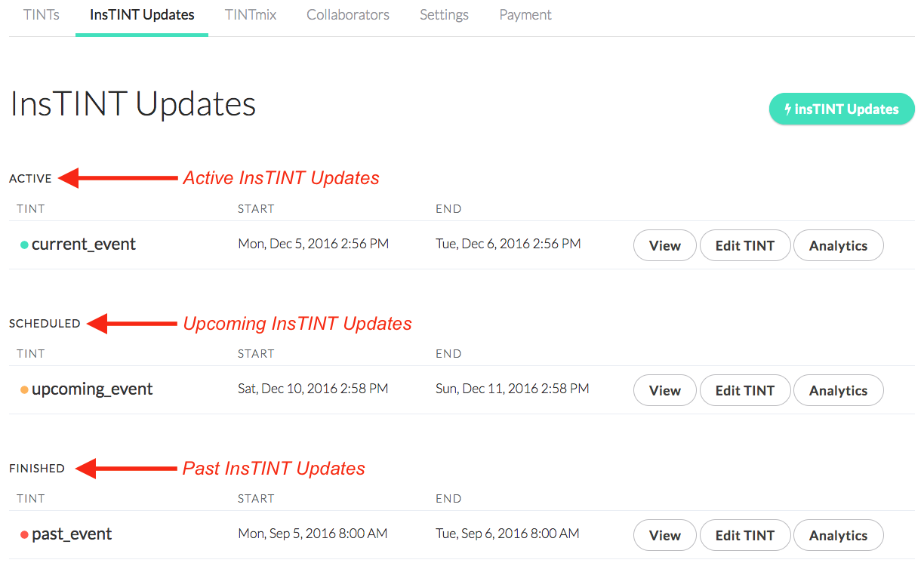Open the TINTmix tab

[x=251, y=14]
